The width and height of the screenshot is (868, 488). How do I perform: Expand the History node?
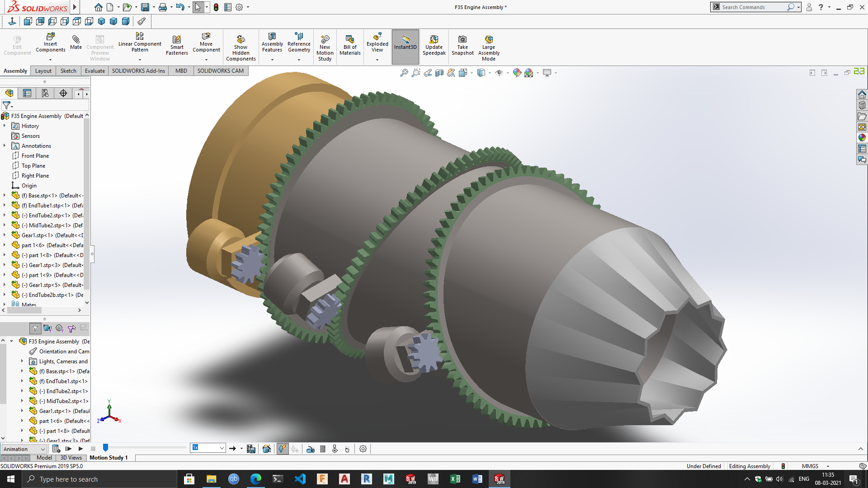click(x=5, y=126)
